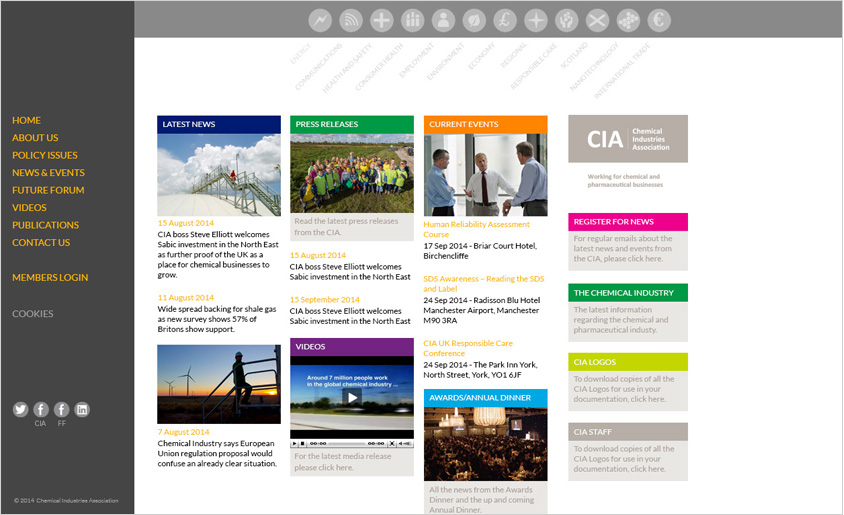Open FUTURE FORUM section
This screenshot has height=515, width=844.
tap(48, 191)
